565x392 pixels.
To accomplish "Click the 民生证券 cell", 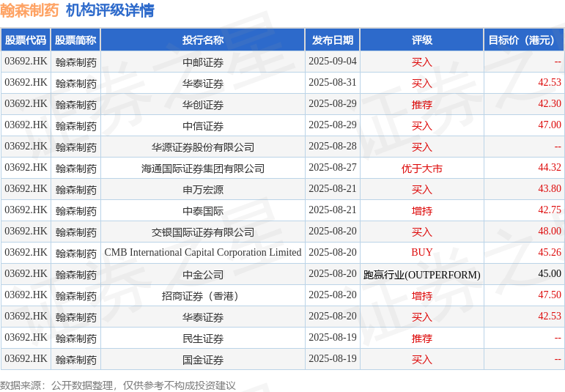I will [203, 339].
